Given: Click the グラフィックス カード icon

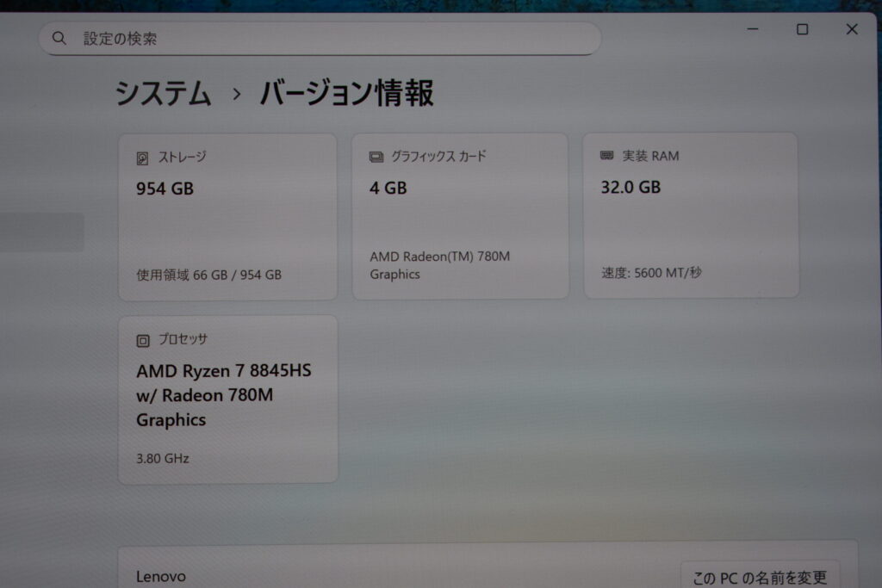Looking at the screenshot, I should pyautogui.click(x=376, y=157).
